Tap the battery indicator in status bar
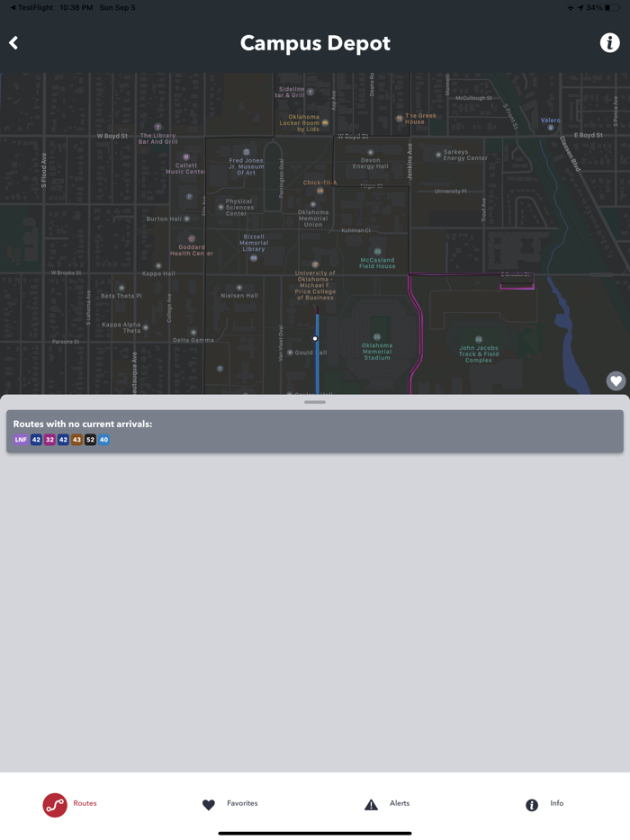 tap(612, 7)
